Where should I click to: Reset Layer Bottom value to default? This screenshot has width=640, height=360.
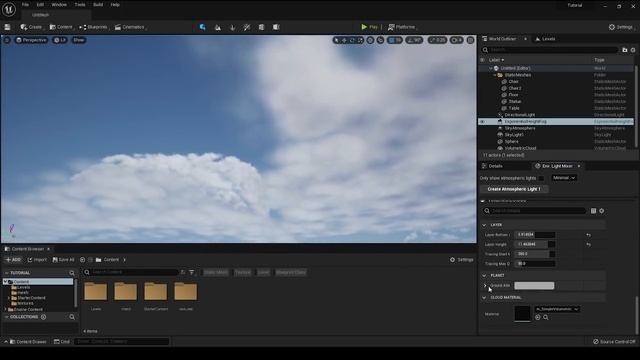(x=588, y=235)
